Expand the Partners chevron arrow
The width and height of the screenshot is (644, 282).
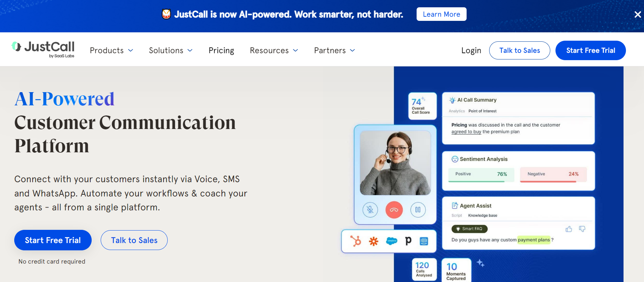click(352, 50)
